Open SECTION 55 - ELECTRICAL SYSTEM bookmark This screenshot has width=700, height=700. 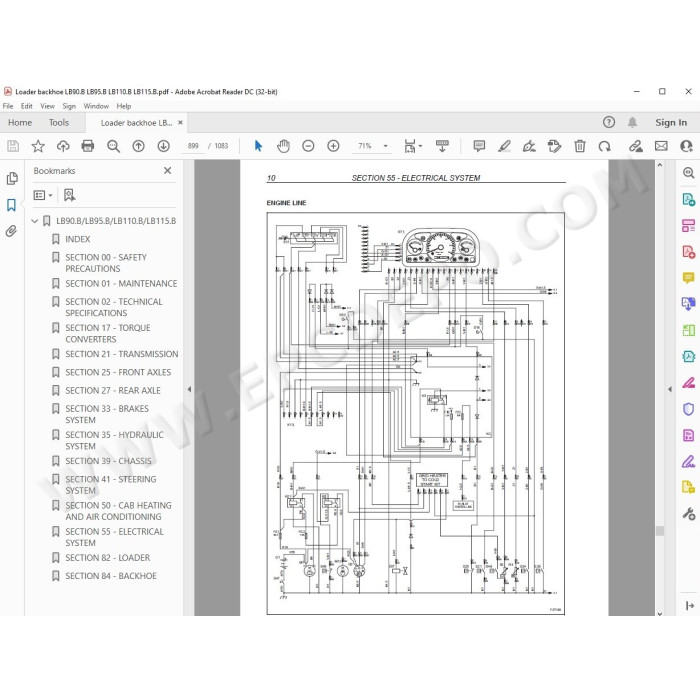coord(114,537)
